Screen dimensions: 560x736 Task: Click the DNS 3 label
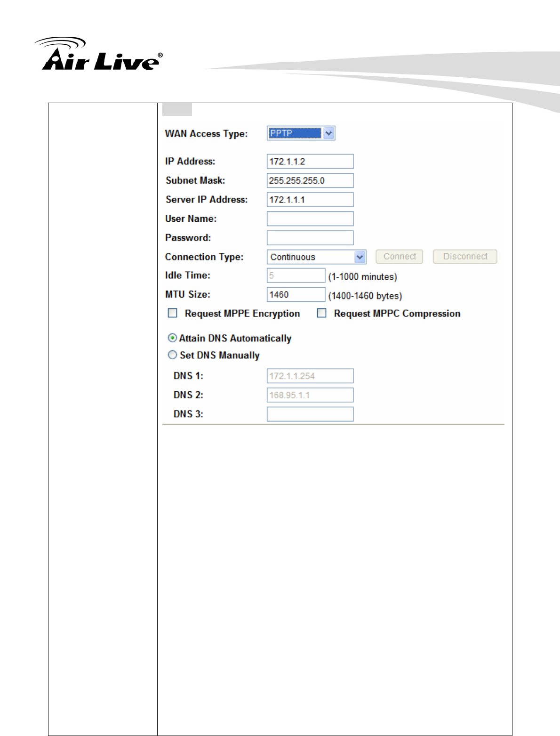pyautogui.click(x=188, y=414)
